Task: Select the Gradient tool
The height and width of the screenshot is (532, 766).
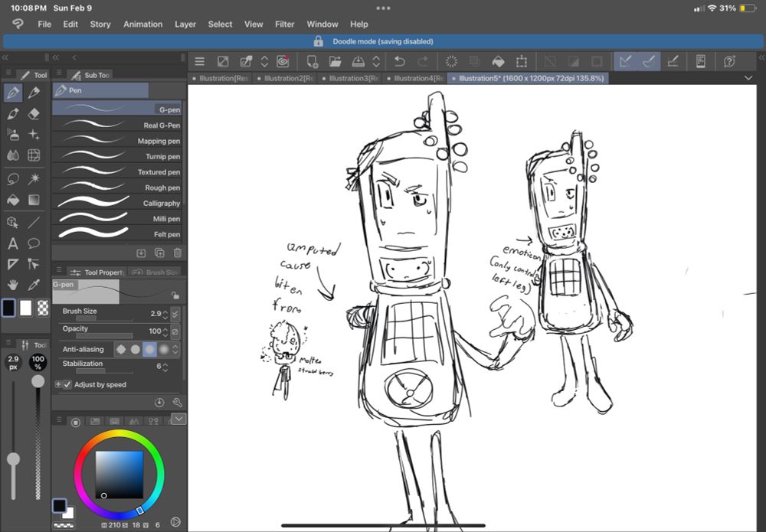Action: 34,200
